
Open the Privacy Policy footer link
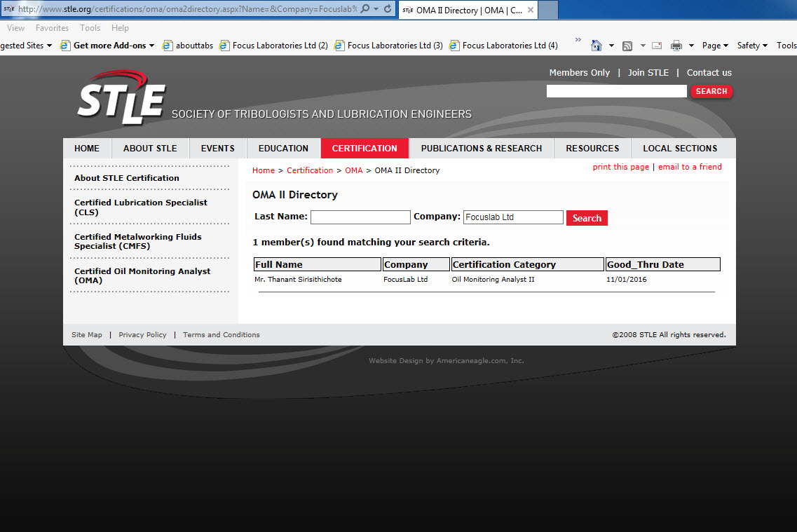pos(142,335)
